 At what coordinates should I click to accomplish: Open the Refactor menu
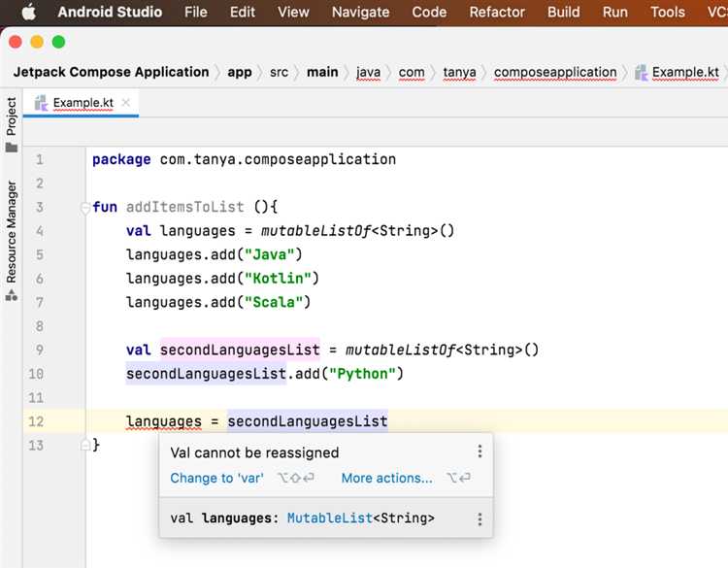pyautogui.click(x=497, y=12)
